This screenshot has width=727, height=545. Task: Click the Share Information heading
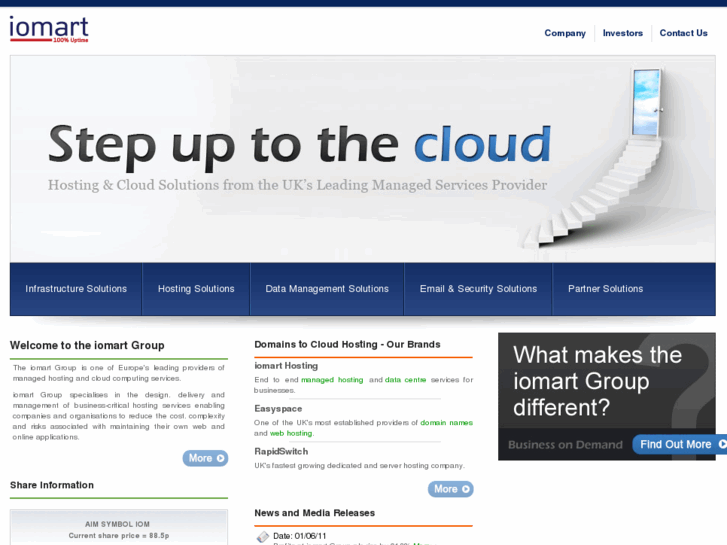[x=52, y=485]
